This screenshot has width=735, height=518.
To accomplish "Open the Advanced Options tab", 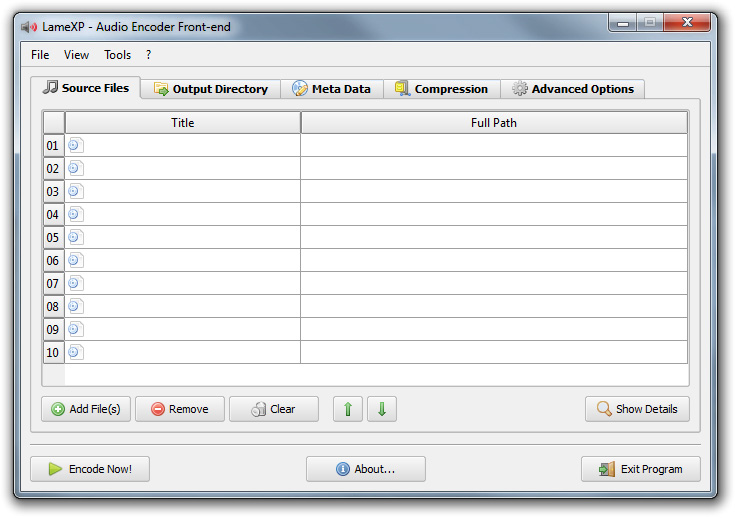I will coord(573,89).
